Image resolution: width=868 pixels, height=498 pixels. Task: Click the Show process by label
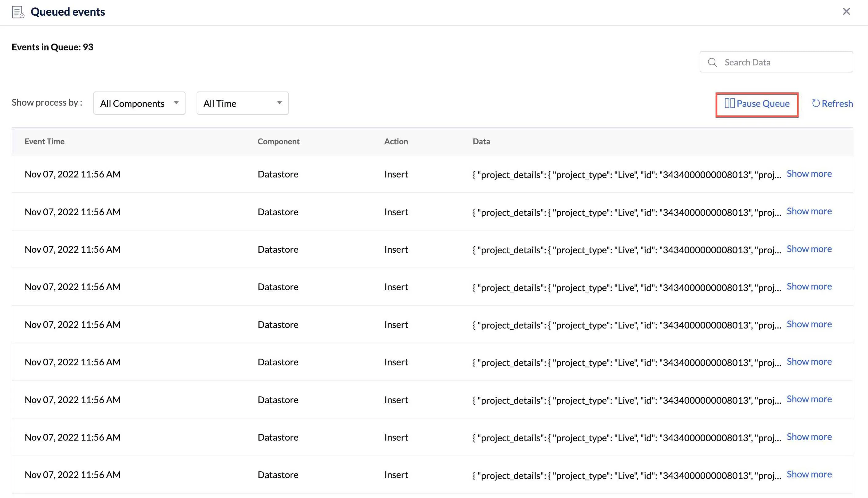pyautogui.click(x=47, y=102)
